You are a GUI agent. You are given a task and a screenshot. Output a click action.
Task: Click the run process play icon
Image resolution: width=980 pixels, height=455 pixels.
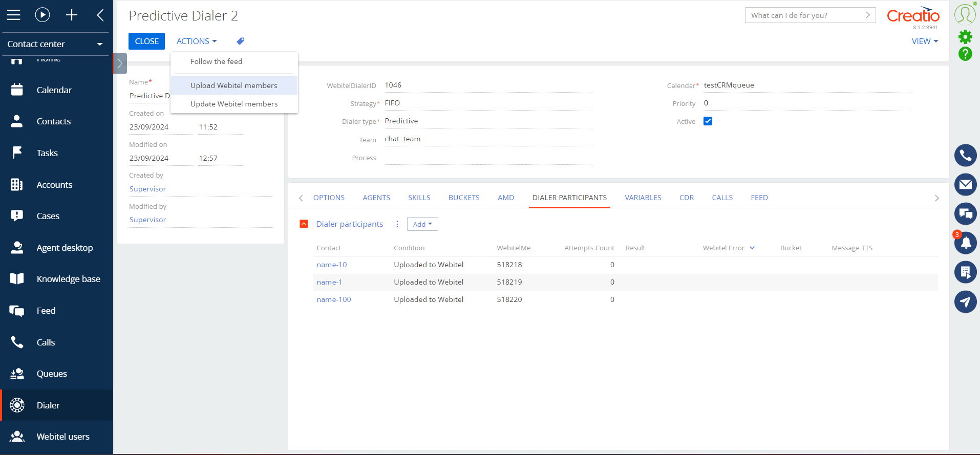42,15
